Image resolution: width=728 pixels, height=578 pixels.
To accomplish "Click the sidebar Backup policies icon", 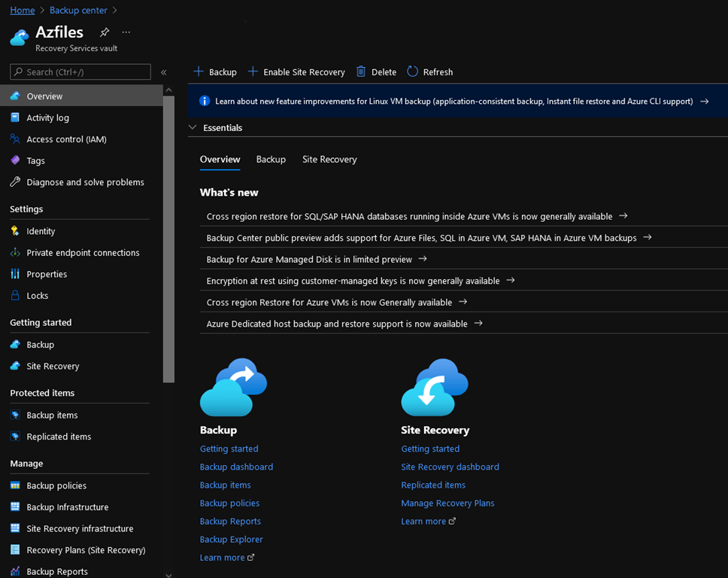I will pos(15,485).
